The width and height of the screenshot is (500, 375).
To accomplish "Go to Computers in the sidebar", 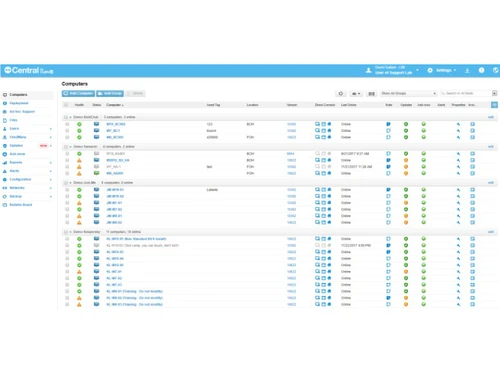I will coord(18,95).
